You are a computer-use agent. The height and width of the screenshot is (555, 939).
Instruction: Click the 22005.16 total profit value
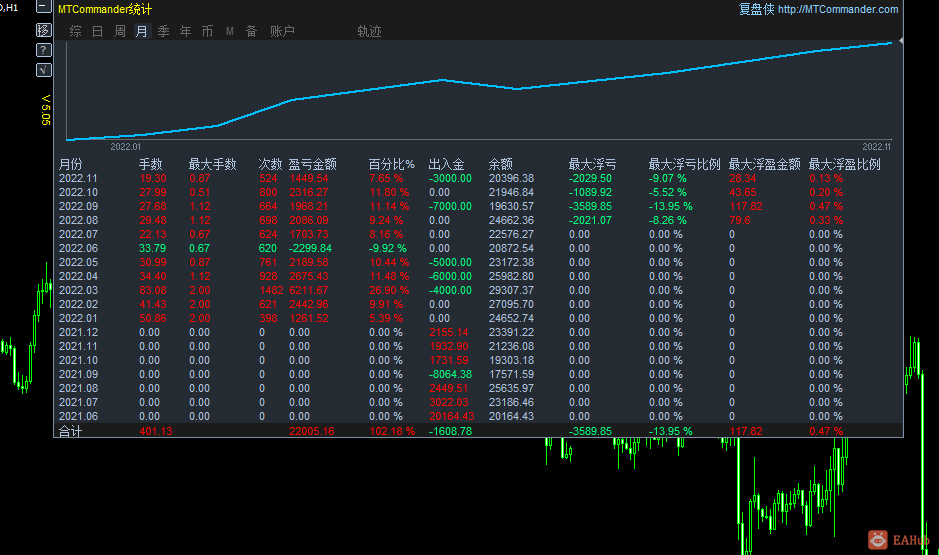coord(311,431)
